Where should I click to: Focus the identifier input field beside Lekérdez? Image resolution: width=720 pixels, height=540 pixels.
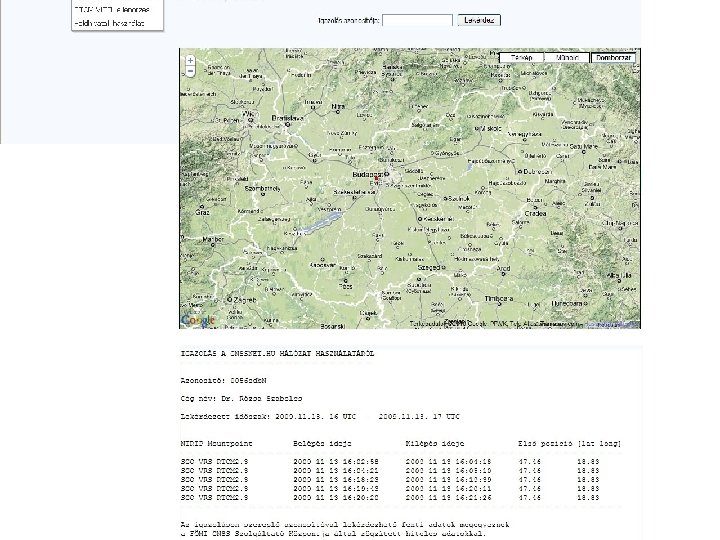tap(417, 20)
